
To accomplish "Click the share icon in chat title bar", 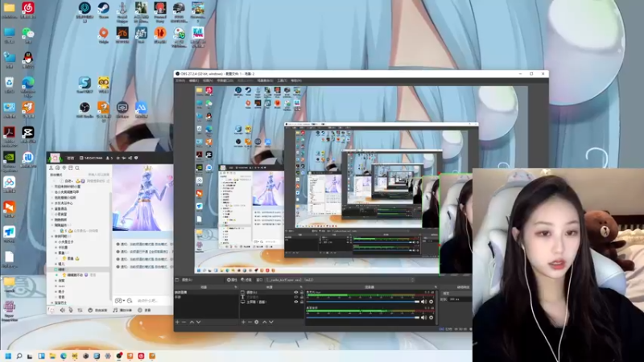I will (x=130, y=158).
